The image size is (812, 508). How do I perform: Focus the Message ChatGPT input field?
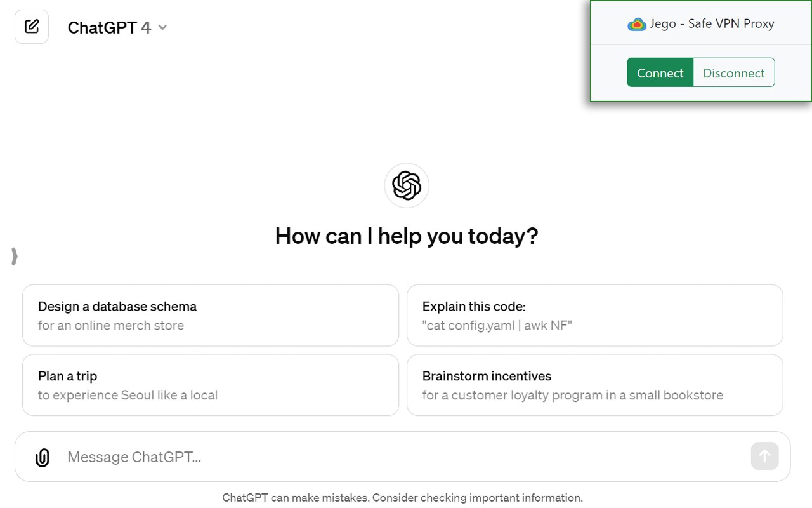click(x=400, y=457)
